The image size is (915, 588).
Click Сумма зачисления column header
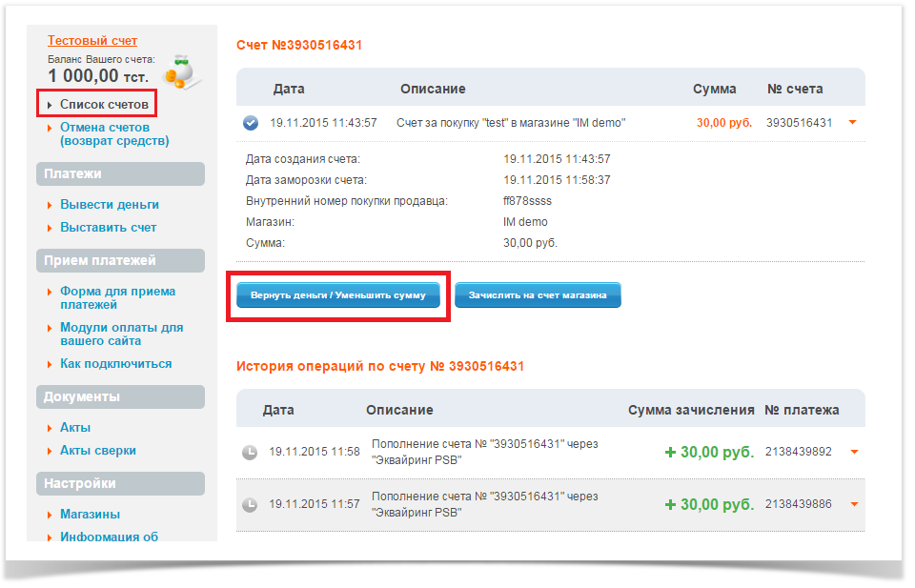[x=691, y=410]
